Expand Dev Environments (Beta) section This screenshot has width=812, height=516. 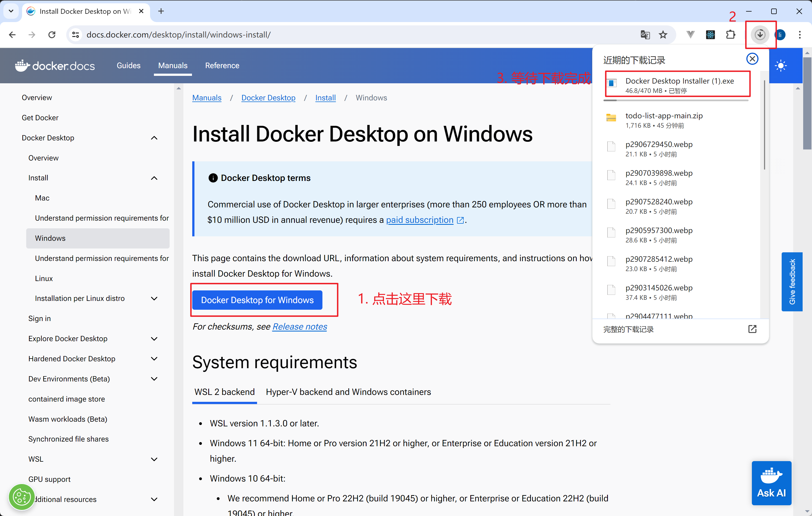pos(154,379)
